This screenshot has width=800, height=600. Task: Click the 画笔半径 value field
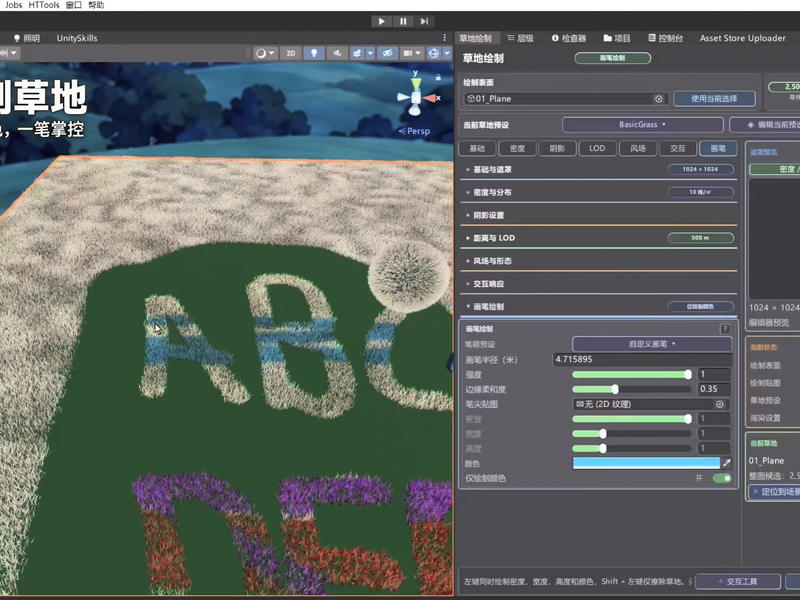pyautogui.click(x=642, y=359)
